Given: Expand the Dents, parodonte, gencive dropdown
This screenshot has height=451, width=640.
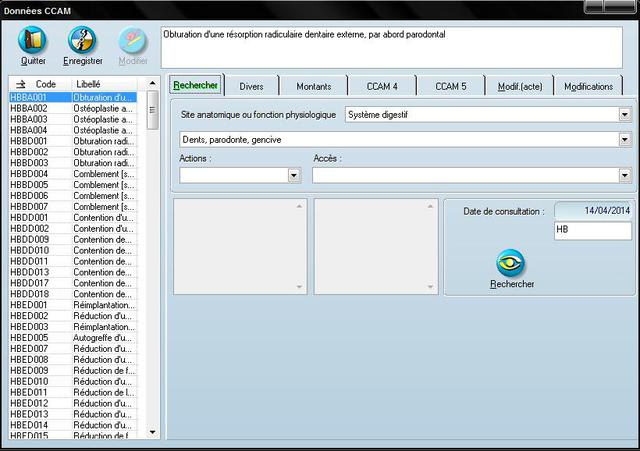Looking at the screenshot, I should coord(624,140).
